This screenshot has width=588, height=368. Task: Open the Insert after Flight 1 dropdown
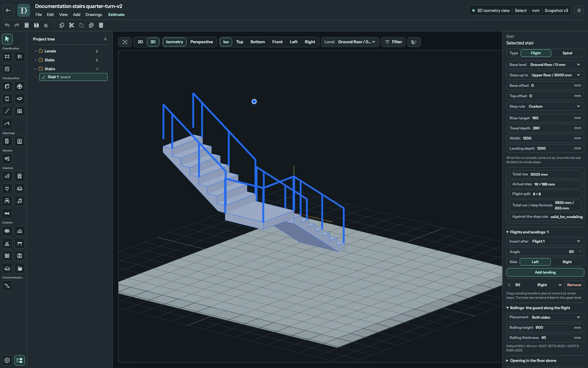[x=545, y=241]
